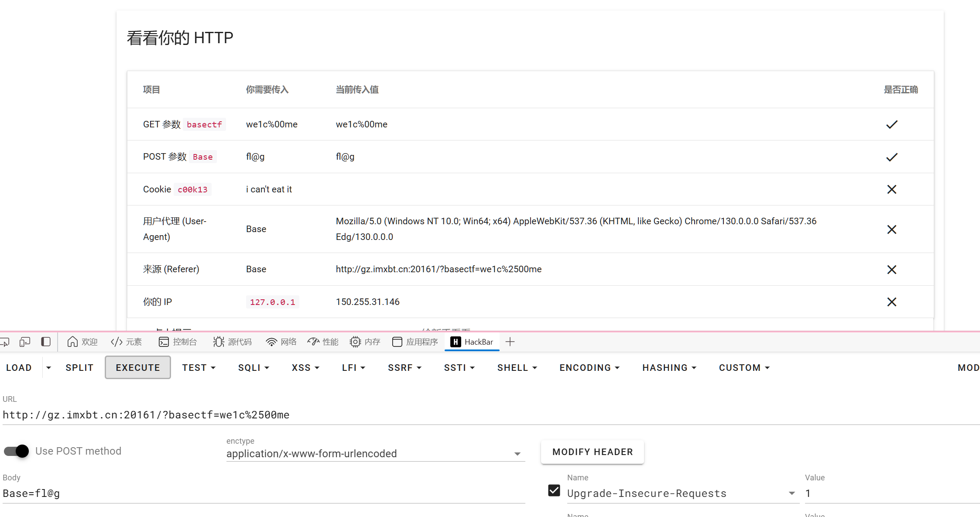Open the Elements panel code icon
This screenshot has width=980, height=517.
117,342
